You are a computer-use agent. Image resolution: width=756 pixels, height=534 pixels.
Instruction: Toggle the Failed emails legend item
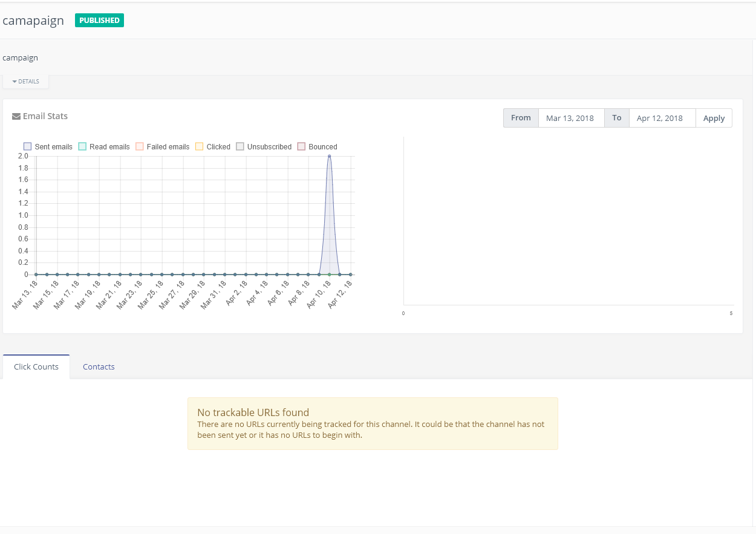click(x=162, y=146)
